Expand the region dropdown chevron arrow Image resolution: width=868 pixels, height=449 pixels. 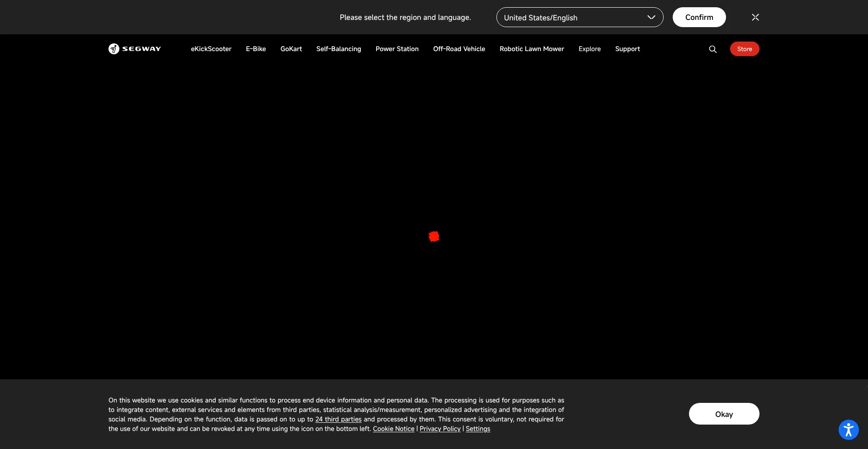point(651,17)
